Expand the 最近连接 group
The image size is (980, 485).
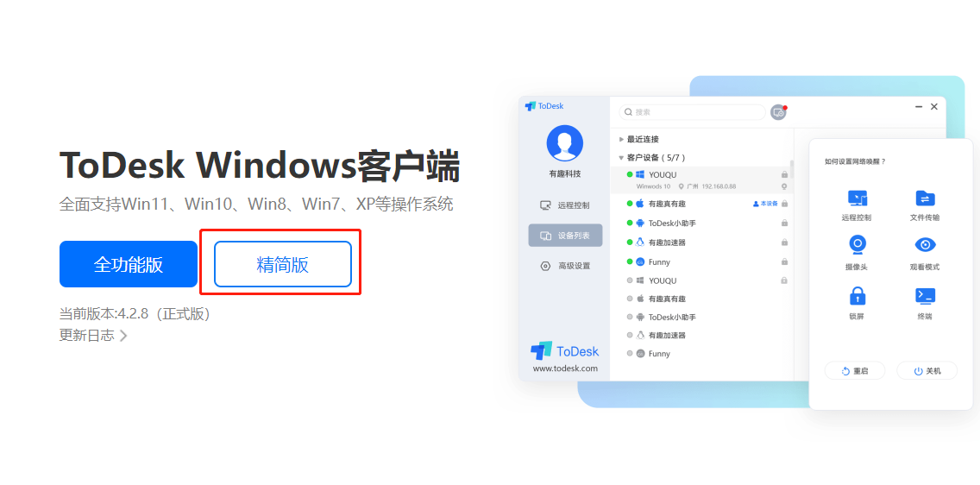(638, 140)
